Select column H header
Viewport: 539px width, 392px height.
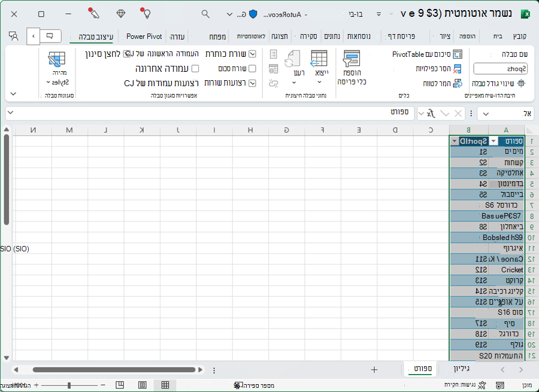pyautogui.click(x=250, y=130)
